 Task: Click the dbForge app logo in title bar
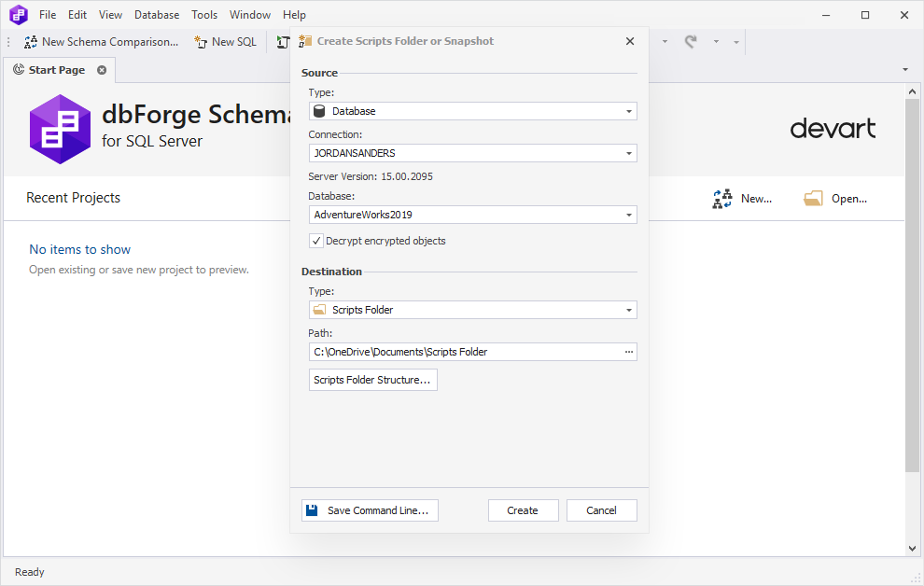click(x=19, y=15)
